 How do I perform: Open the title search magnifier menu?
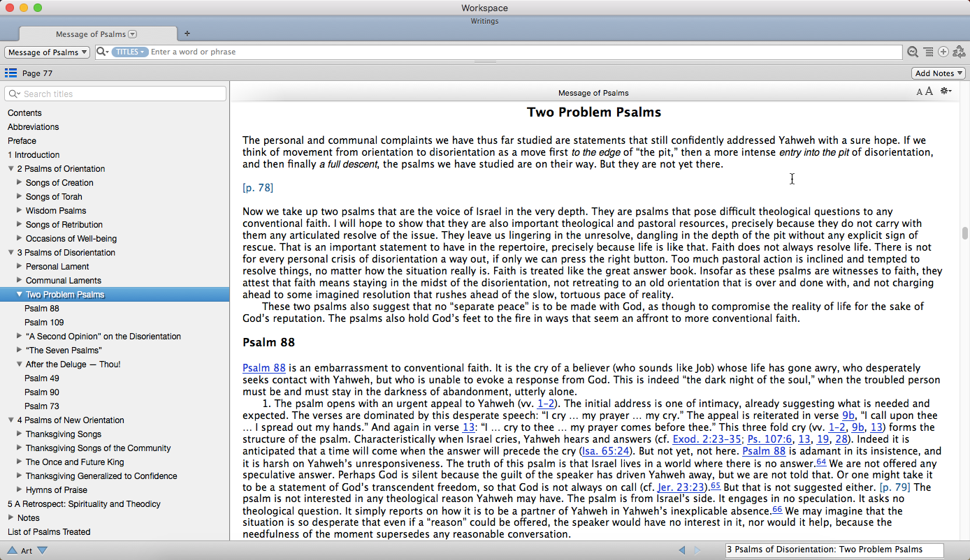(x=14, y=94)
